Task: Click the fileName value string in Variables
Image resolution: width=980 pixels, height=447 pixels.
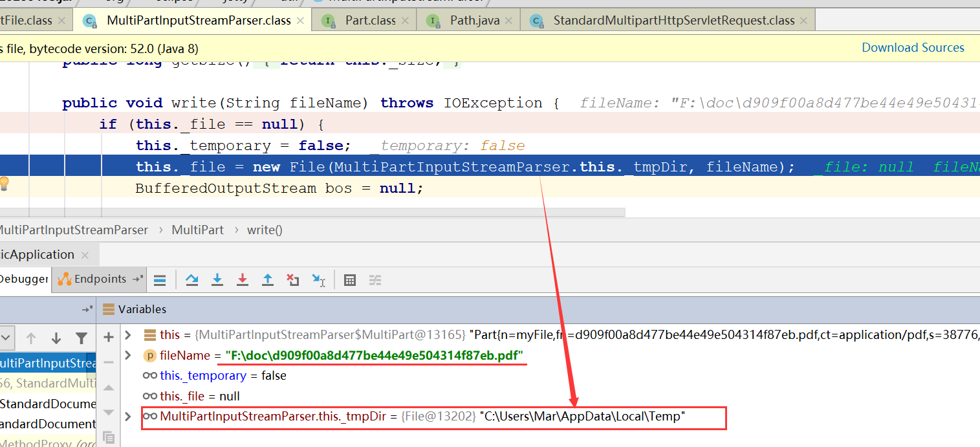Action: pos(374,356)
